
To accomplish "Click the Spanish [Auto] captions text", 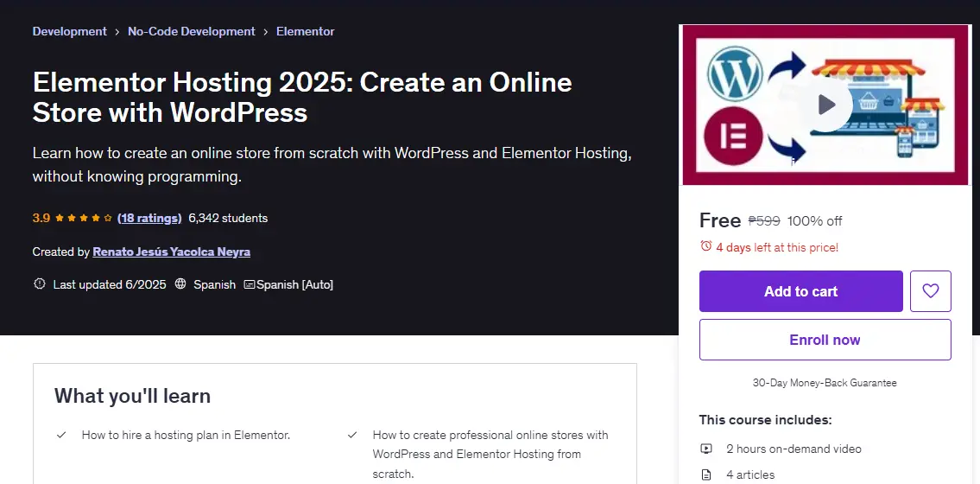I will 294,284.
